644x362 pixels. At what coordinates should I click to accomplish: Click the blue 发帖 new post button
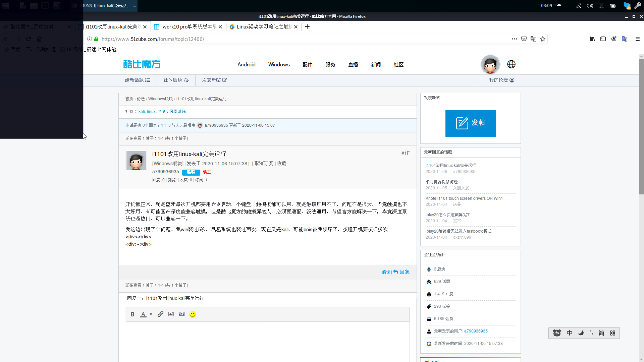tap(470, 123)
